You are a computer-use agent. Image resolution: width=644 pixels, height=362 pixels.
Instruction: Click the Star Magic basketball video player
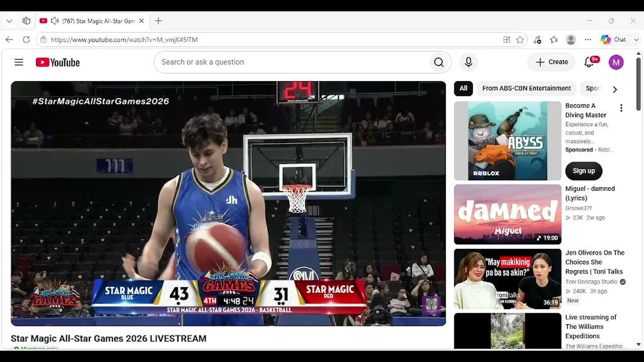coord(228,204)
